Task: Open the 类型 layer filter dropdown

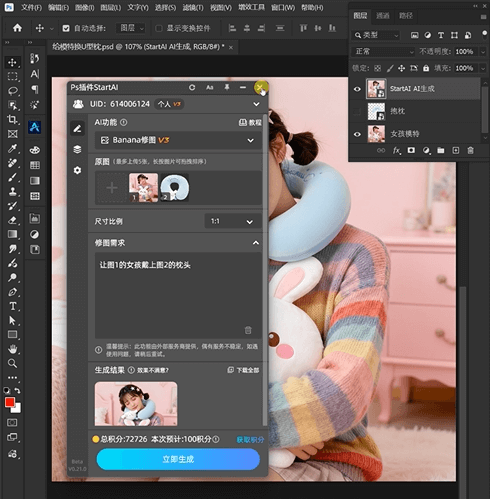Action: [x=375, y=35]
